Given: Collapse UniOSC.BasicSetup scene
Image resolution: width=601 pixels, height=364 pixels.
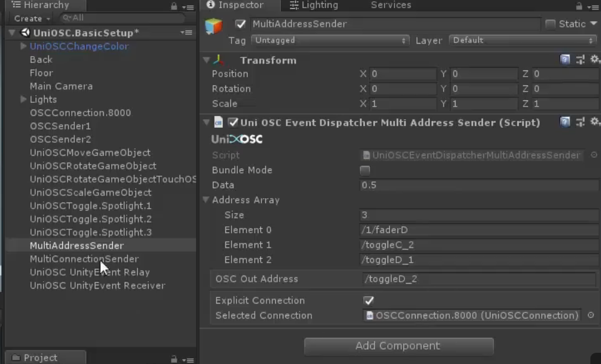Looking at the screenshot, I should point(12,32).
